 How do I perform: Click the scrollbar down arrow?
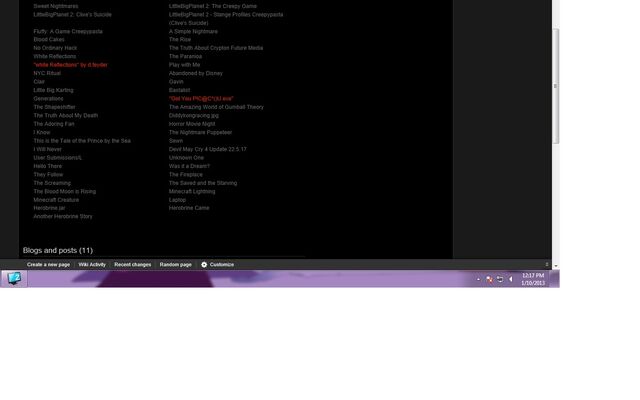556,266
